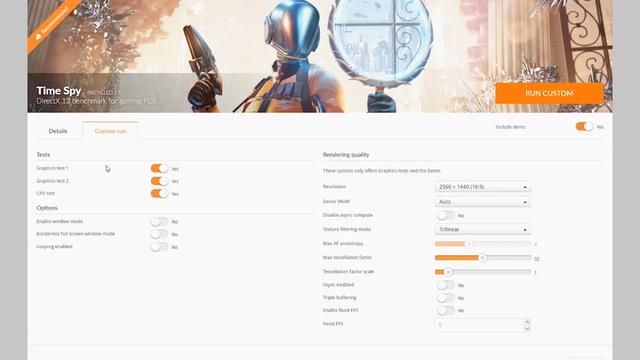Enable window mode toggle
640x360 pixels.
tap(159, 222)
